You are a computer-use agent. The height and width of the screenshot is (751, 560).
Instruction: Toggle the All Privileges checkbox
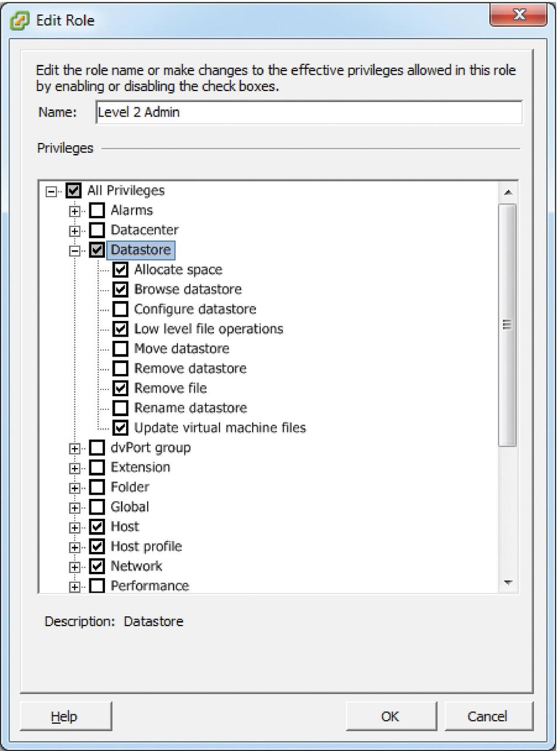[73, 190]
